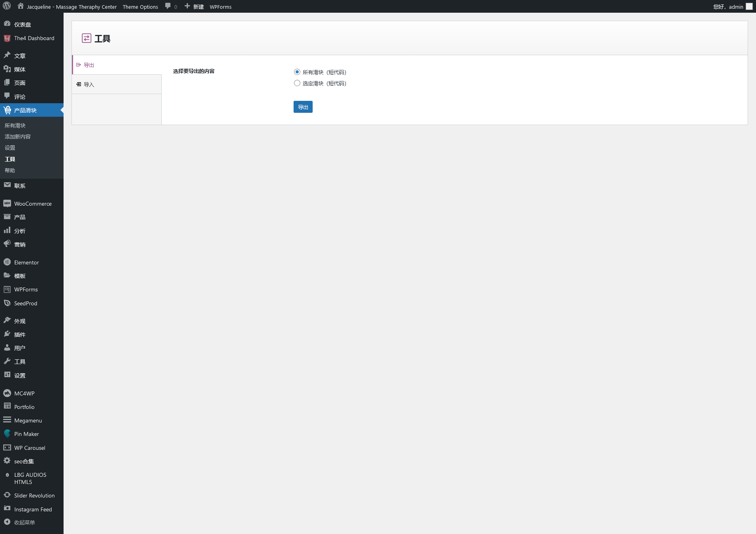Viewport: 756px width, 534px height.
Task: Open 添加新内容 submenu item
Action: [17, 137]
